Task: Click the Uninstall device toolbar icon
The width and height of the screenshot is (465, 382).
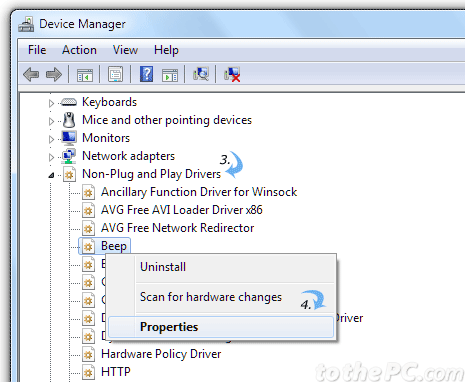Action: (x=232, y=74)
